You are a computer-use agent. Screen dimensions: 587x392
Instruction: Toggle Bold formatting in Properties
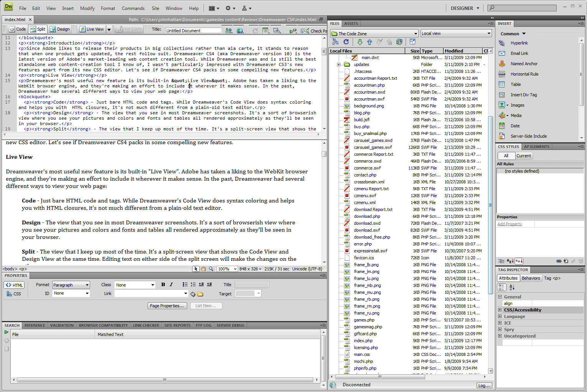[x=163, y=285]
